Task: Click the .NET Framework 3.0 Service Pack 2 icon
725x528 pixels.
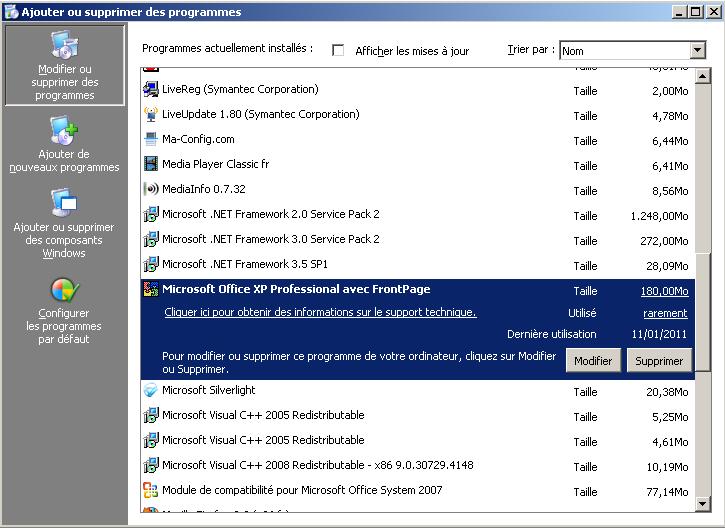Action: click(x=151, y=239)
